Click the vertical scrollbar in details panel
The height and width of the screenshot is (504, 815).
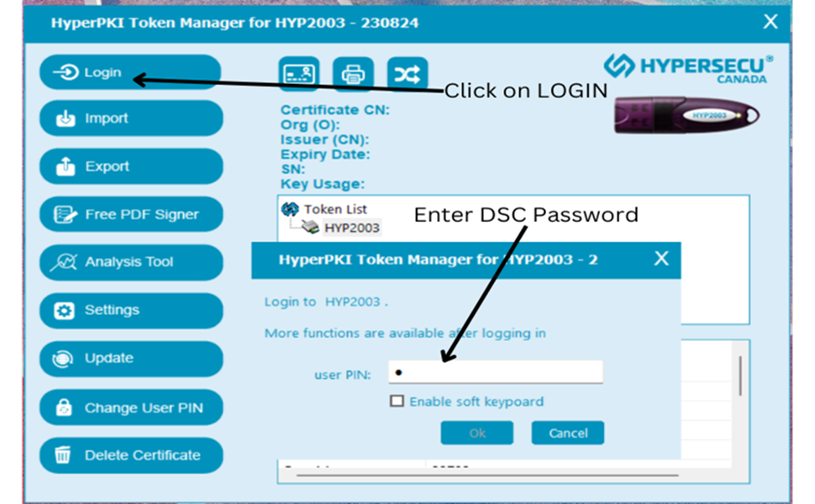click(740, 375)
